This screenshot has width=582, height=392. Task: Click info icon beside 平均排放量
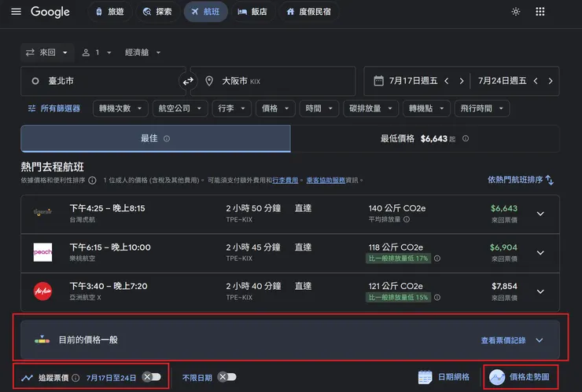[x=407, y=219]
